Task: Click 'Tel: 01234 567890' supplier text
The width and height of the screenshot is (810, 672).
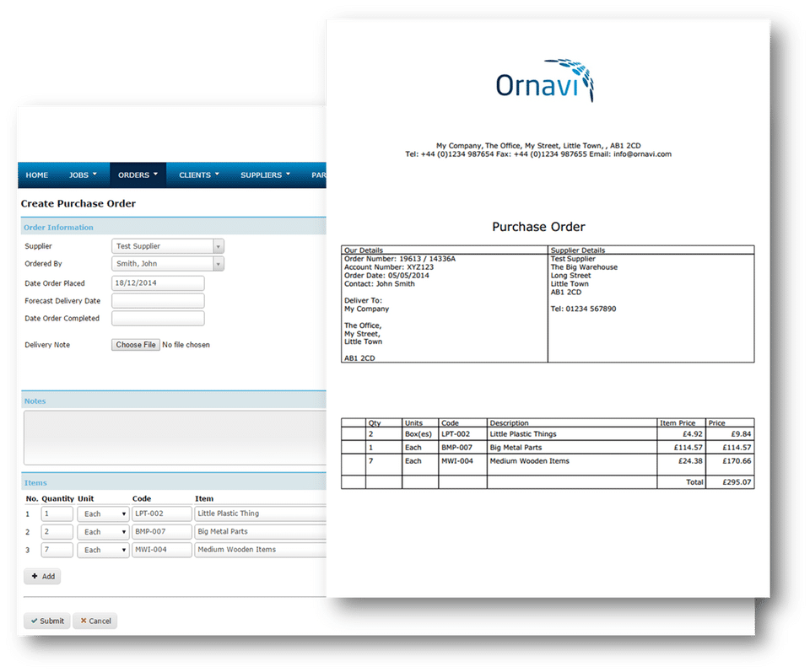Action: pos(583,309)
